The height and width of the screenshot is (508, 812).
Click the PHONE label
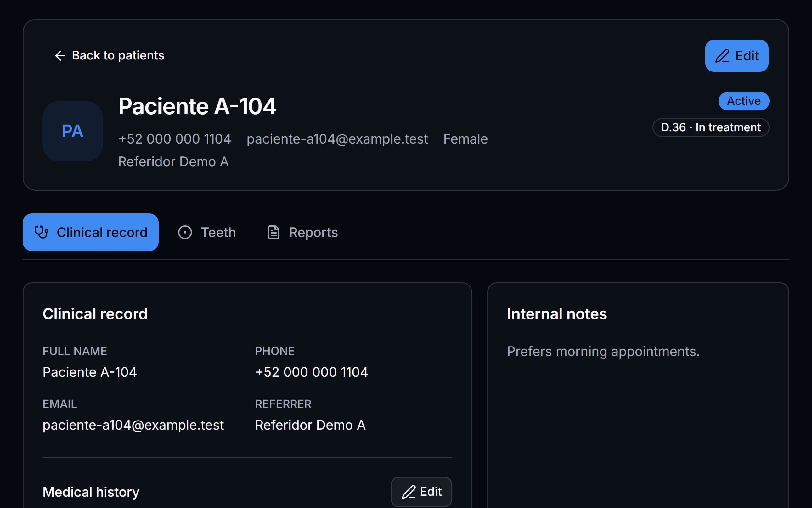pos(274,351)
